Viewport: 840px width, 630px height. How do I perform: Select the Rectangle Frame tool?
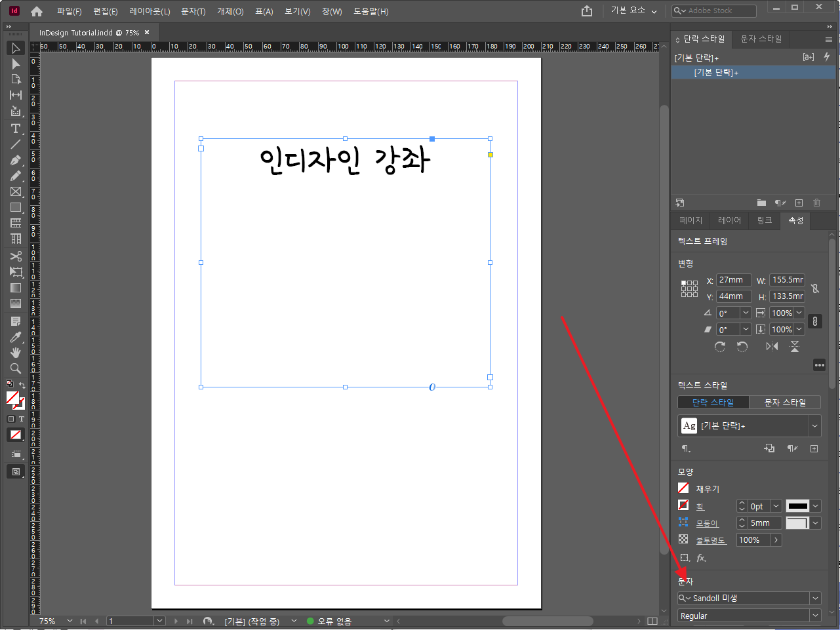click(16, 191)
